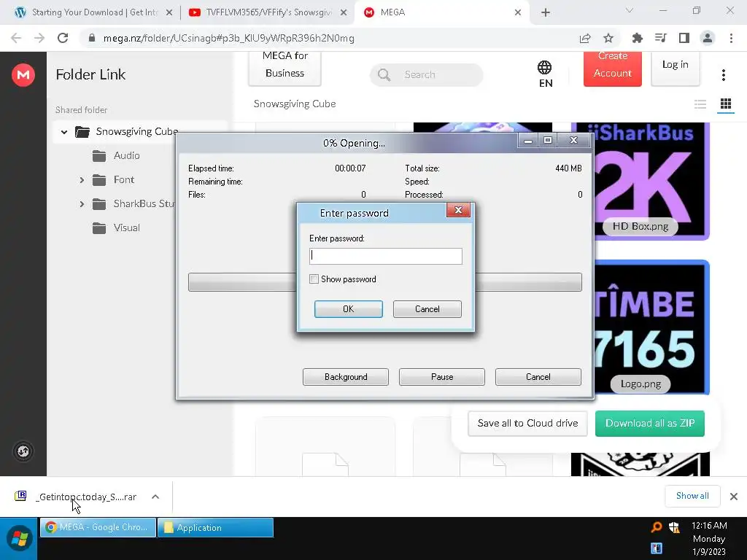Click Create Account button
747x560 pixels.
613,69
